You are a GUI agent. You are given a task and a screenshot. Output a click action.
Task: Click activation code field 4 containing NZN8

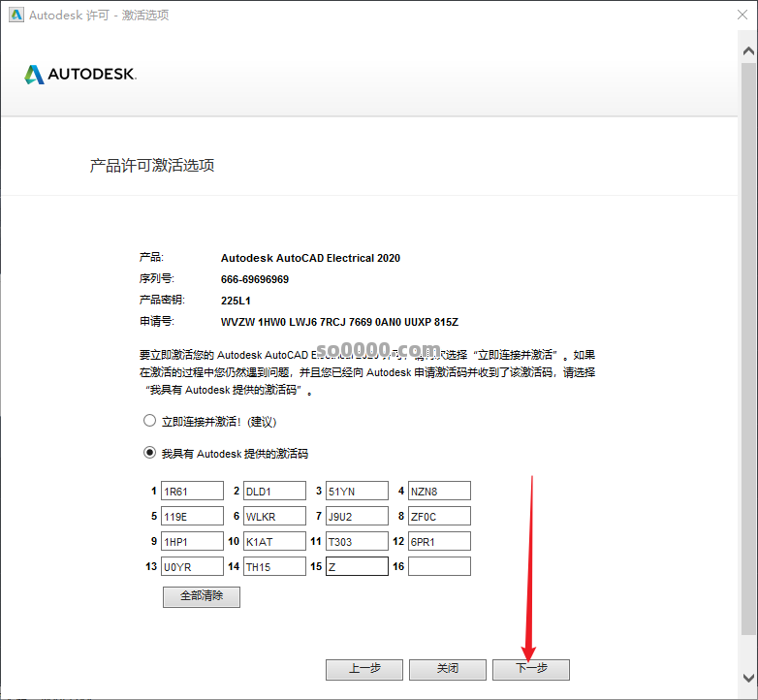pos(439,491)
